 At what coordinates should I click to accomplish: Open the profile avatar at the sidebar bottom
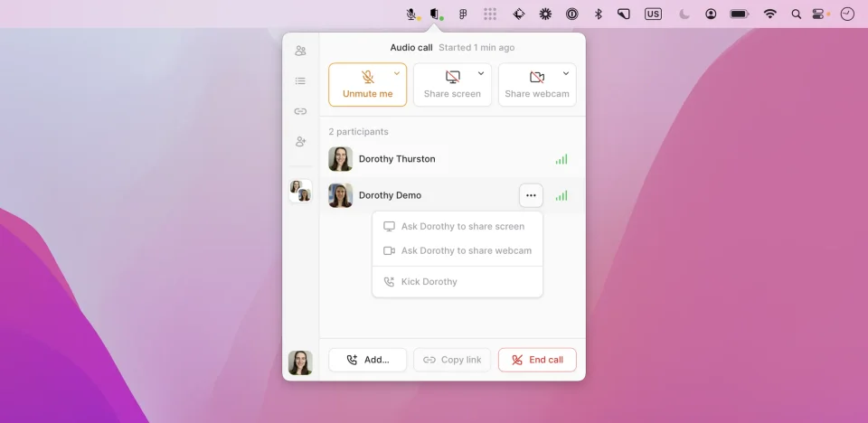pyautogui.click(x=300, y=362)
